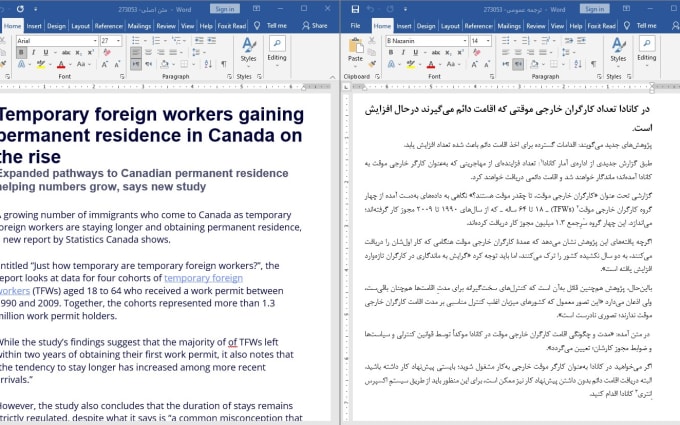The width and height of the screenshot is (680, 425).
Task: Open Text Effects icon in left window
Action: click(21, 64)
